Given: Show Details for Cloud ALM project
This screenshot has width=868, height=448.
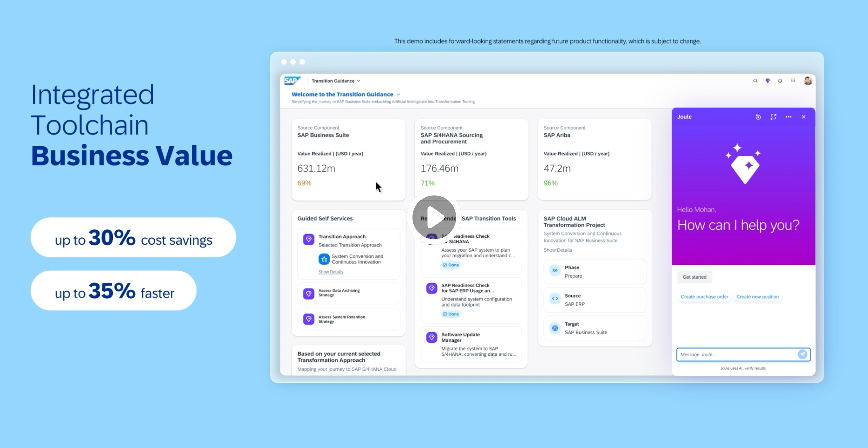Looking at the screenshot, I should click(557, 250).
